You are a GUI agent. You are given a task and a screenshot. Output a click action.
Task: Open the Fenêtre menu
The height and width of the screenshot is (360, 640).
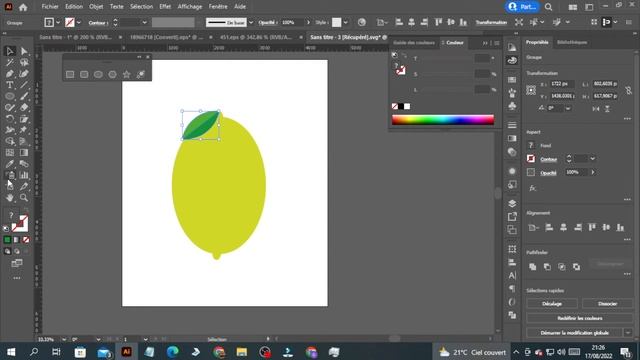pos(218,7)
